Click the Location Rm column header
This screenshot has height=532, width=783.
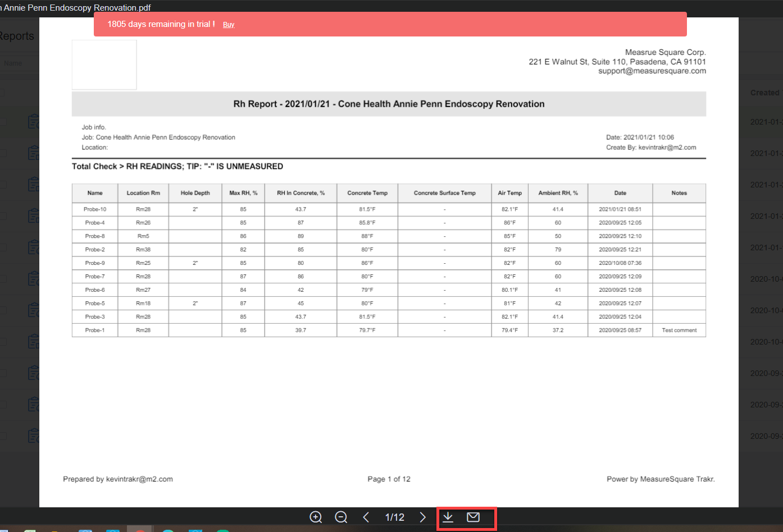click(x=143, y=193)
